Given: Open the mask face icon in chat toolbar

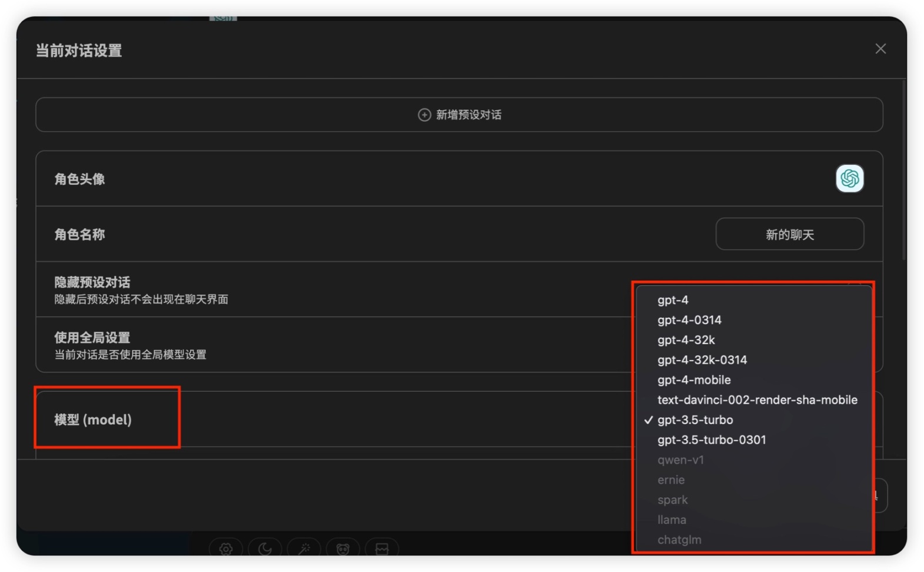Looking at the screenshot, I should (343, 548).
